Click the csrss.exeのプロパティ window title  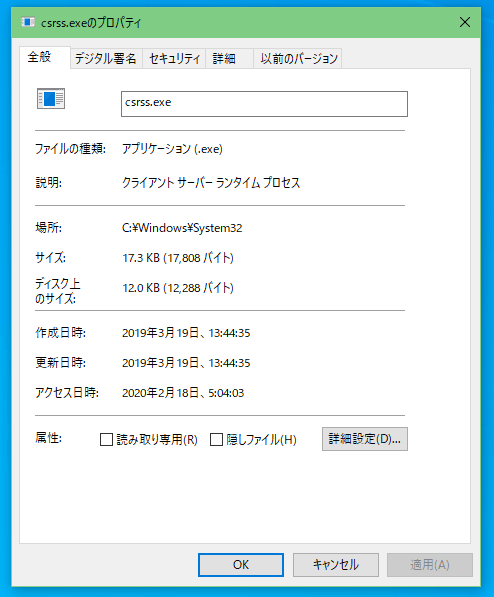pyautogui.click(x=91, y=23)
